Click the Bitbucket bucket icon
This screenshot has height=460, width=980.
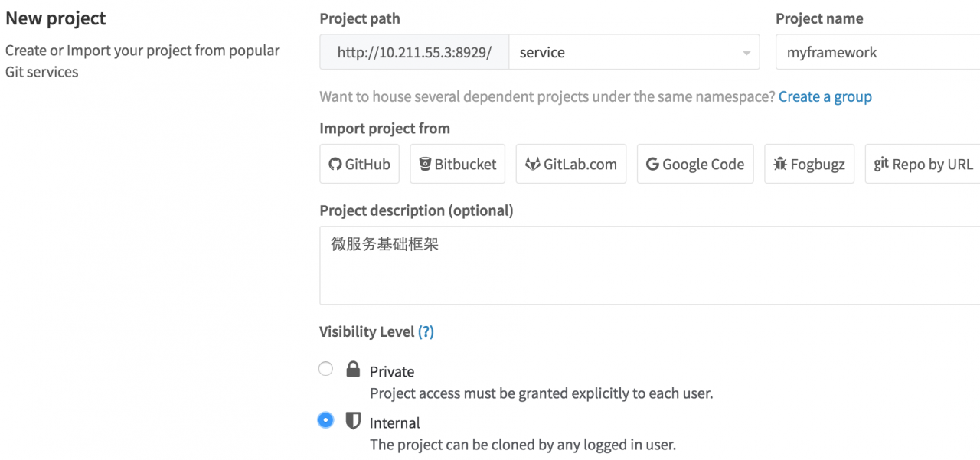(425, 164)
